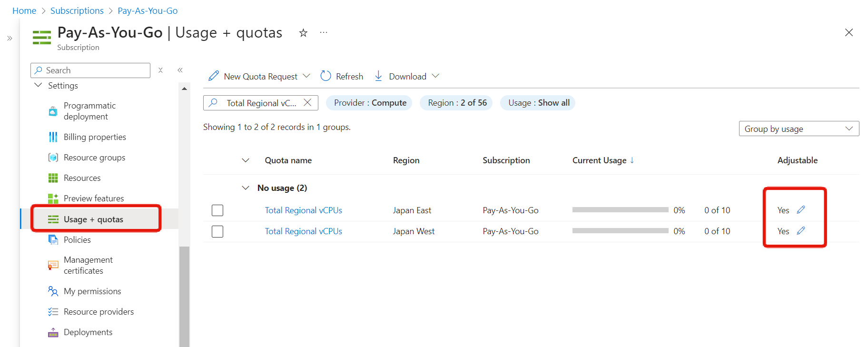This screenshot has width=868, height=347.
Task: Open Deployments menu item
Action: (88, 332)
